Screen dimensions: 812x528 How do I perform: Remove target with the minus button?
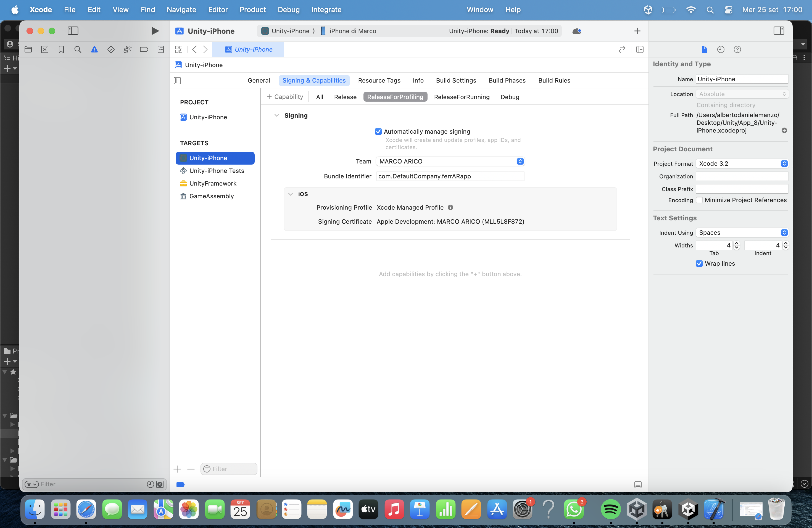[191, 469]
